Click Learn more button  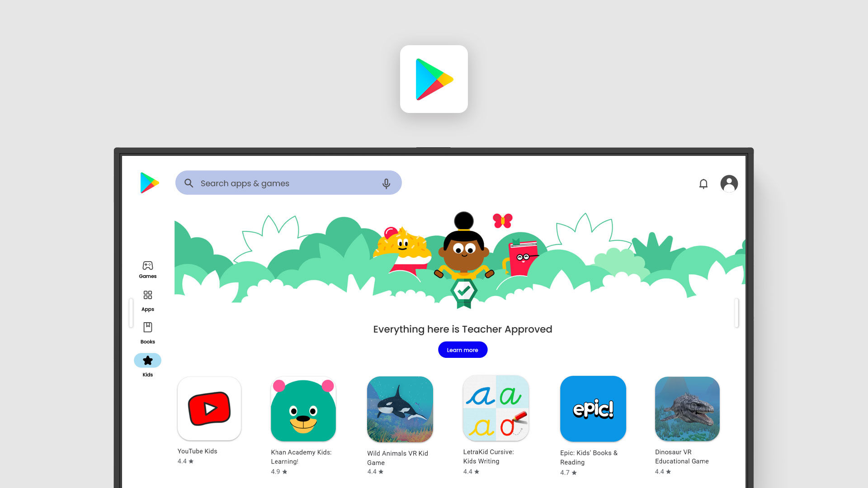(x=462, y=350)
